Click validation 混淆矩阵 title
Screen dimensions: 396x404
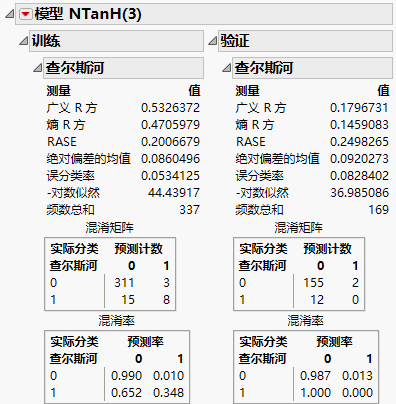pyautogui.click(x=298, y=228)
